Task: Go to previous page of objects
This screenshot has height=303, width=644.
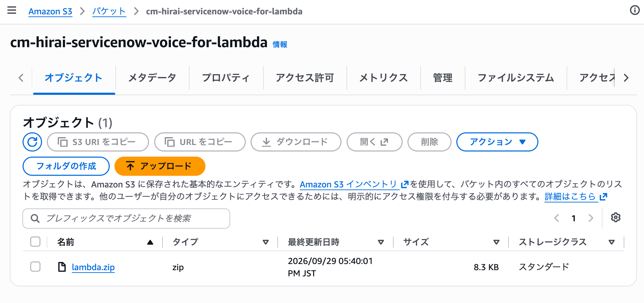Action: 556,218
